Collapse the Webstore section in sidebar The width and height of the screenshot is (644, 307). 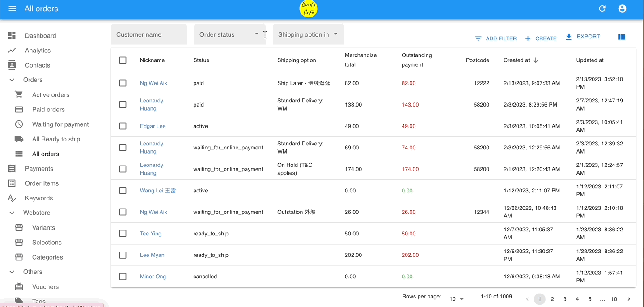tap(12, 213)
